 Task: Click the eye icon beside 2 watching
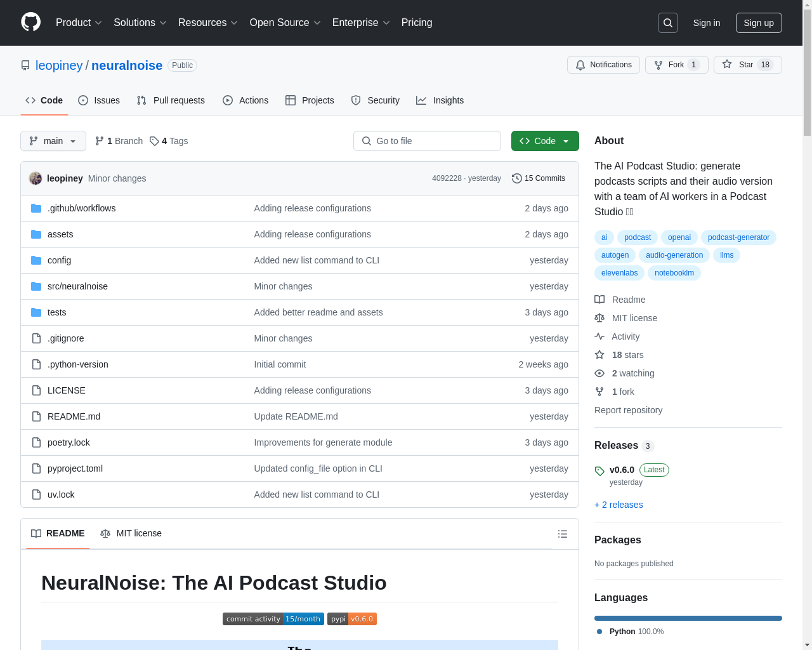[599, 373]
